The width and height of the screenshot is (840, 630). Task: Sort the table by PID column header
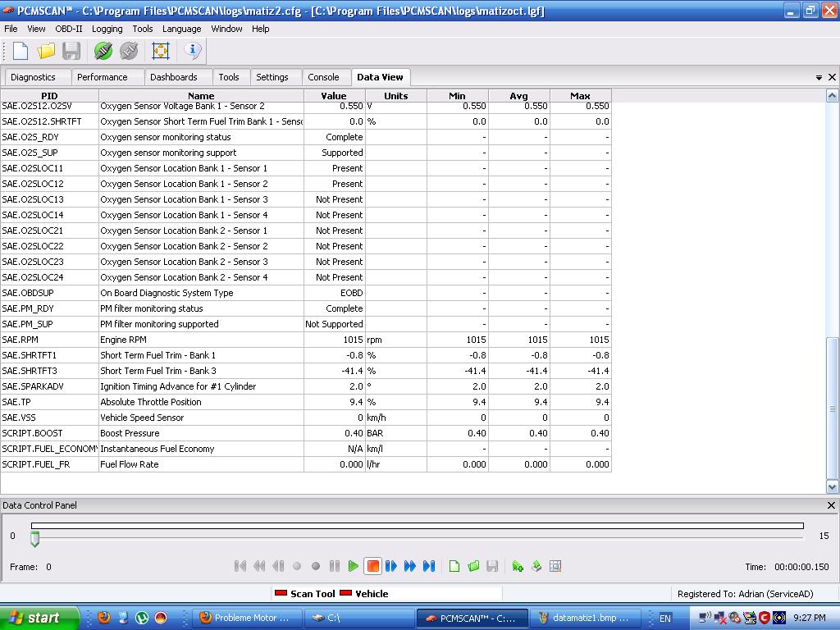click(x=49, y=96)
